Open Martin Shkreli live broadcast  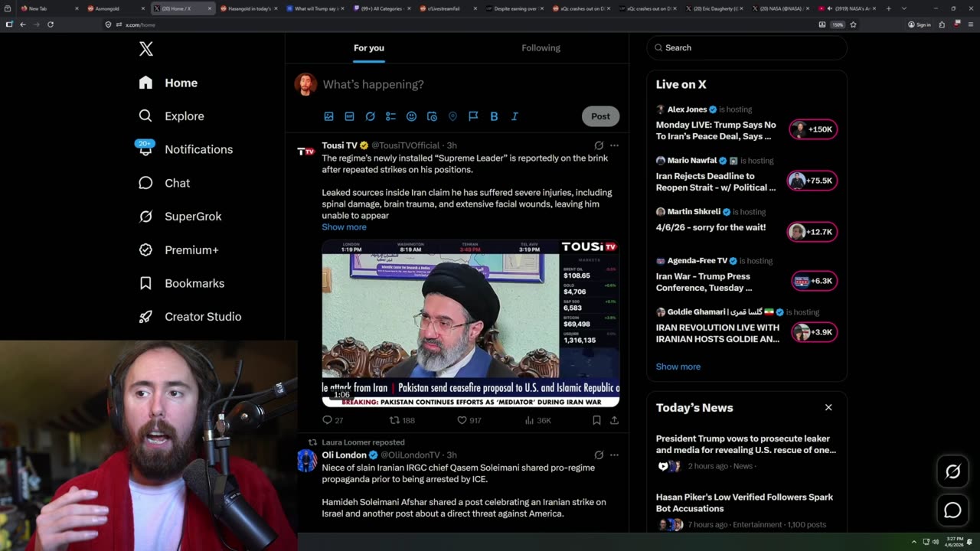pos(746,223)
